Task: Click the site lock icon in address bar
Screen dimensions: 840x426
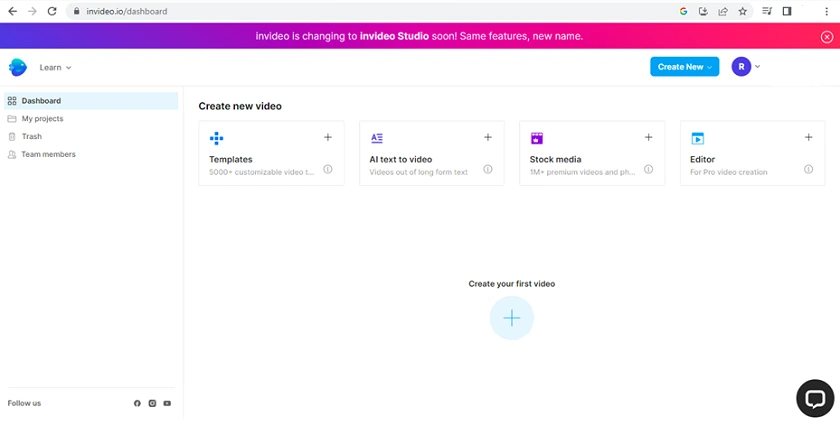Action: [76, 11]
